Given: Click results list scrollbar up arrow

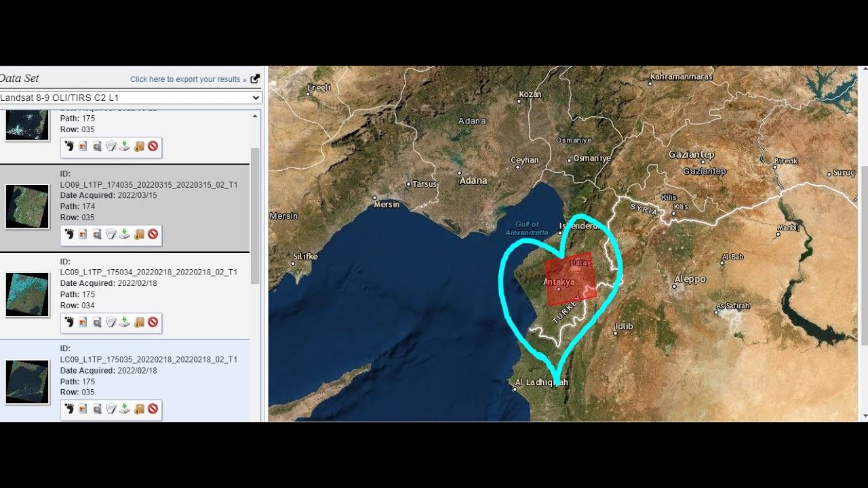Looking at the screenshot, I should pos(256,116).
